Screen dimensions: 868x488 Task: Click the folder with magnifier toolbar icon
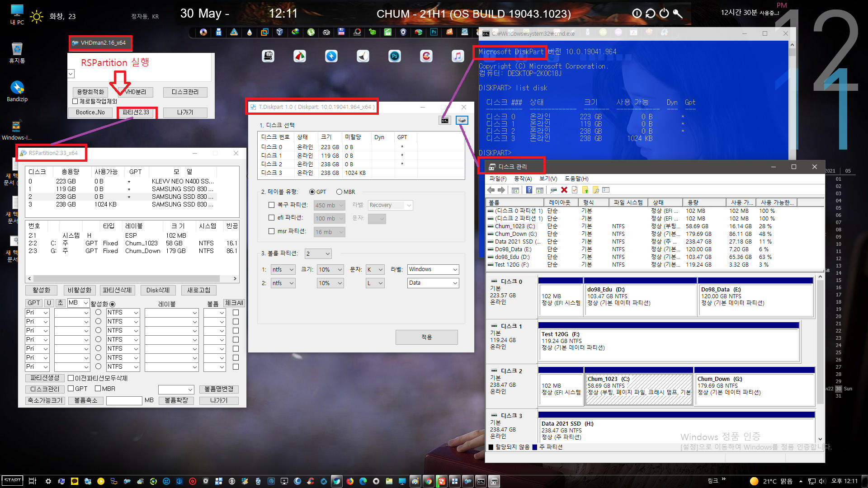(x=595, y=190)
